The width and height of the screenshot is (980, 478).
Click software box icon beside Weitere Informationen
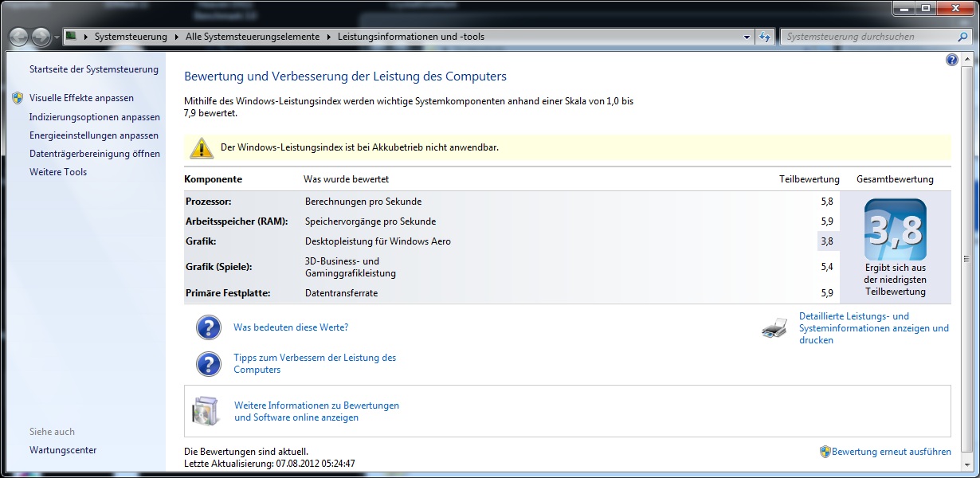point(205,410)
